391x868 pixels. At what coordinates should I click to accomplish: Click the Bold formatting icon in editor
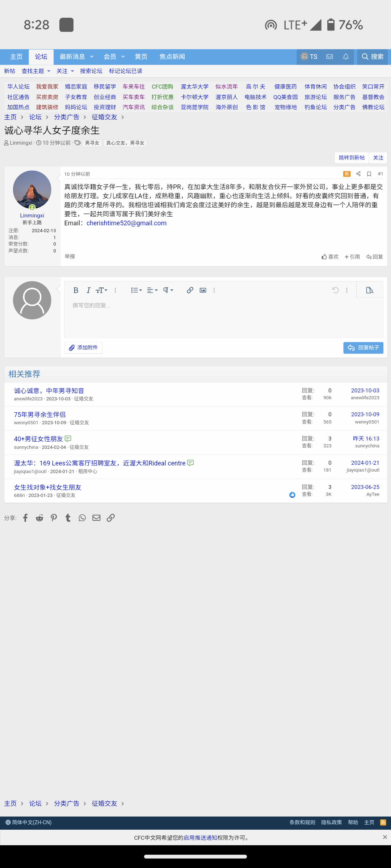[76, 290]
